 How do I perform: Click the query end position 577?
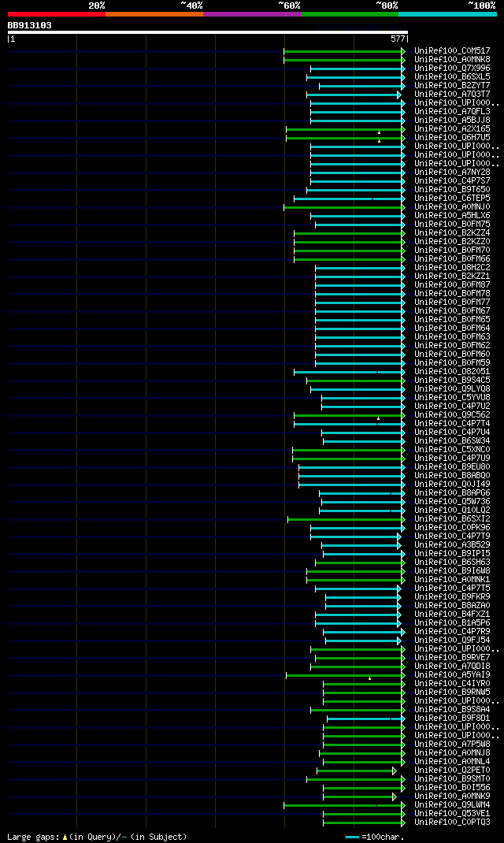click(x=398, y=39)
